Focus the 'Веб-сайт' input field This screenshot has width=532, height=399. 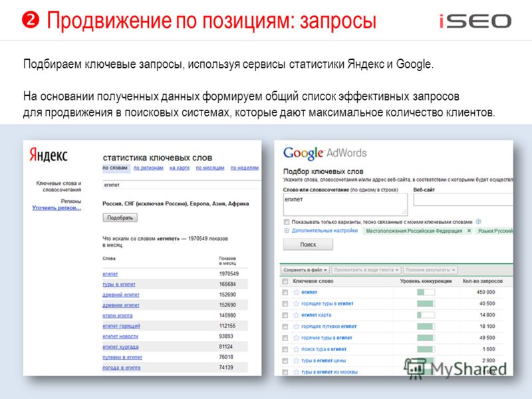(x=463, y=199)
